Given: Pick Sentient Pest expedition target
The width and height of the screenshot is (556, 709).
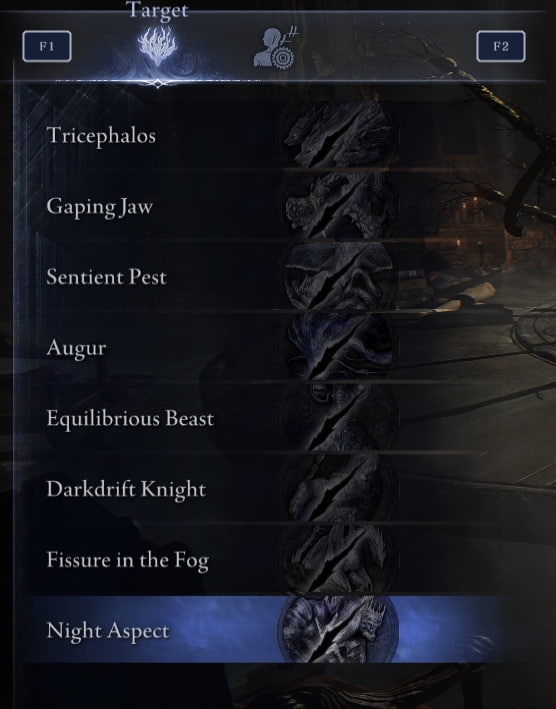Looking at the screenshot, I should click(x=262, y=277).
